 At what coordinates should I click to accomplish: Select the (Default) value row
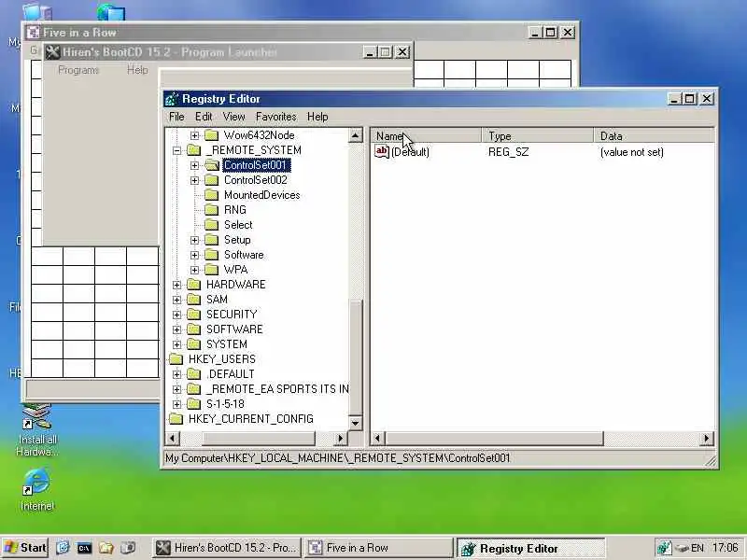[x=543, y=152]
